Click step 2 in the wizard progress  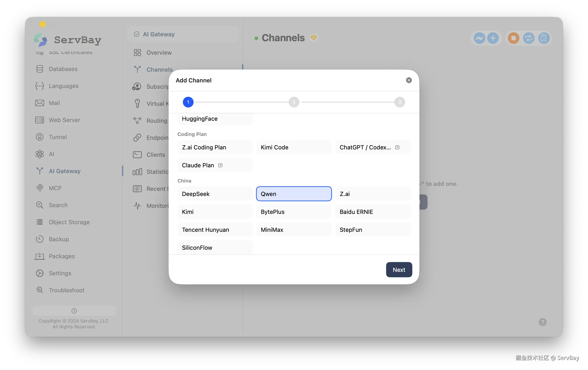tap(294, 102)
